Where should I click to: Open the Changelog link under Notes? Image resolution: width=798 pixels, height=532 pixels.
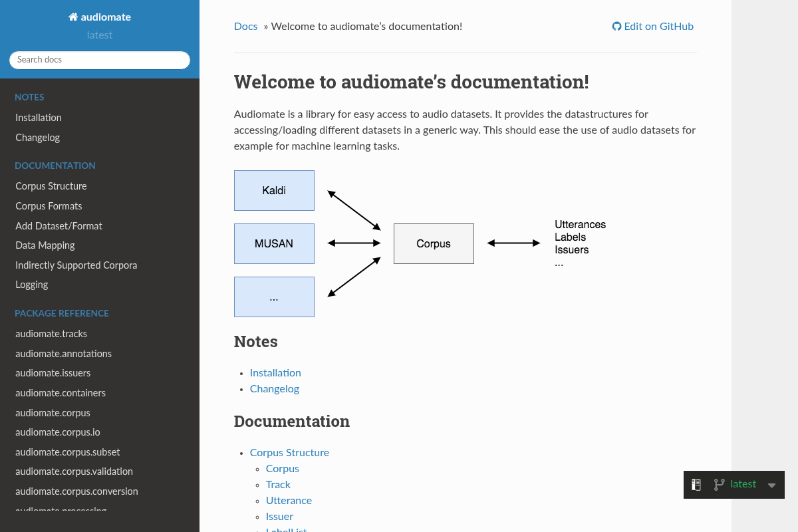coord(274,389)
